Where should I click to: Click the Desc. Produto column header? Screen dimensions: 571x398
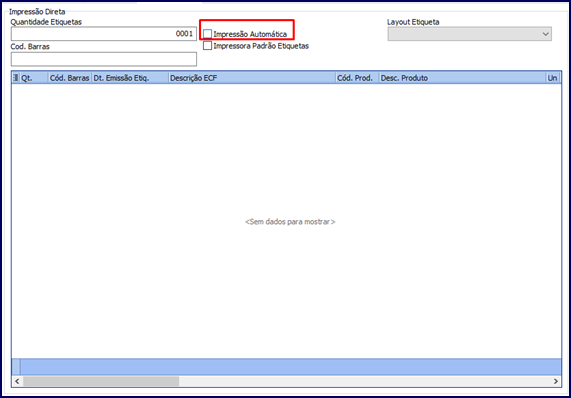point(462,78)
